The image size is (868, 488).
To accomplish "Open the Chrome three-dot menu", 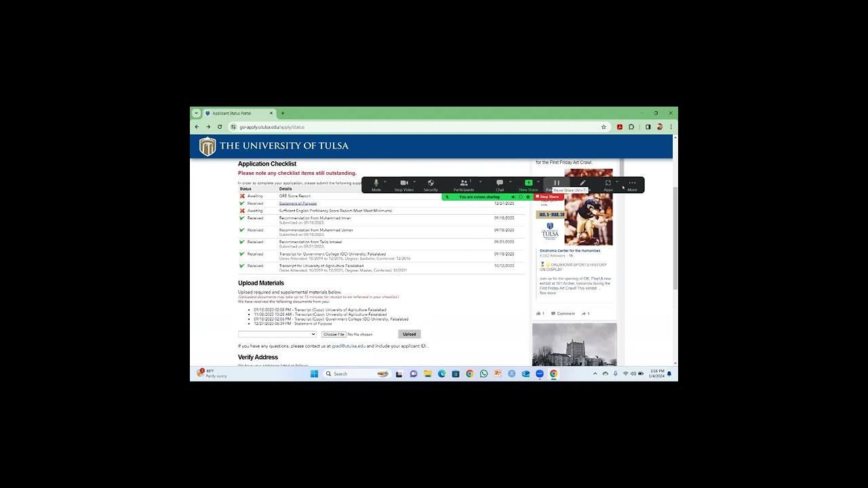I will pos(671,127).
